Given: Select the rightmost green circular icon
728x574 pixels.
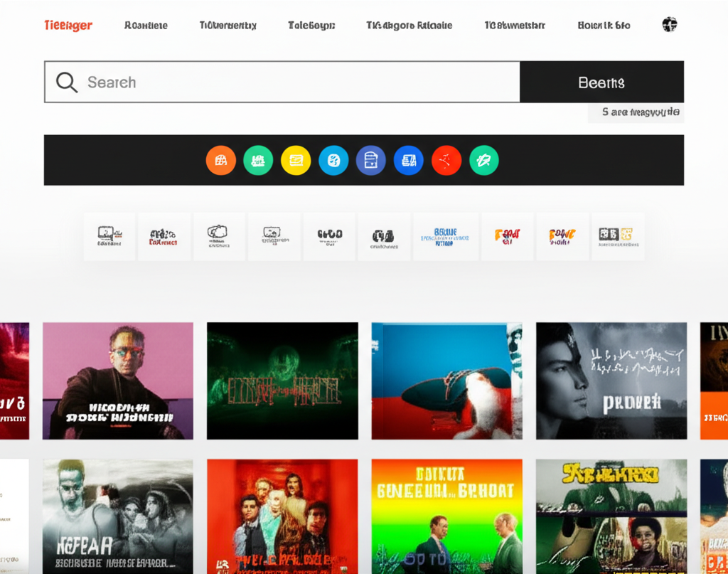Looking at the screenshot, I should pos(484,161).
